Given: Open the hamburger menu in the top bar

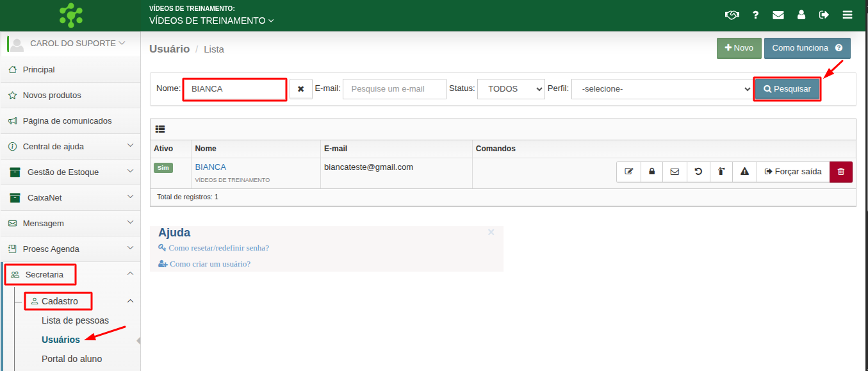Looking at the screenshot, I should click(848, 15).
